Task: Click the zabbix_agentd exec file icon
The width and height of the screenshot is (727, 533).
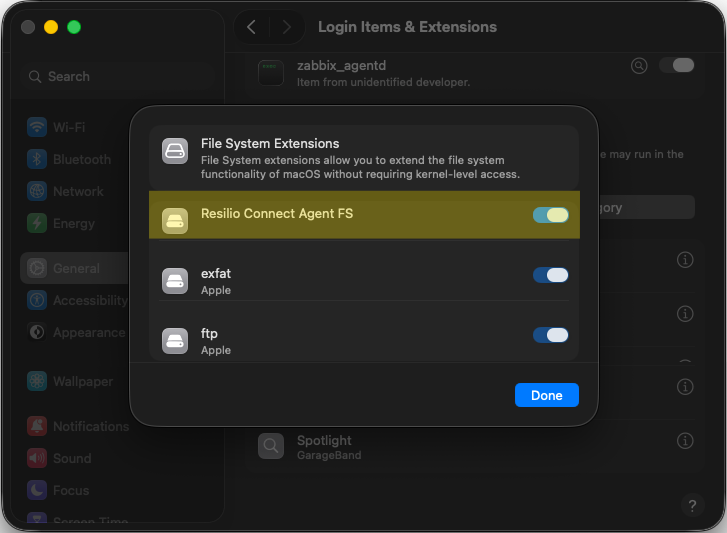Action: pos(271,73)
